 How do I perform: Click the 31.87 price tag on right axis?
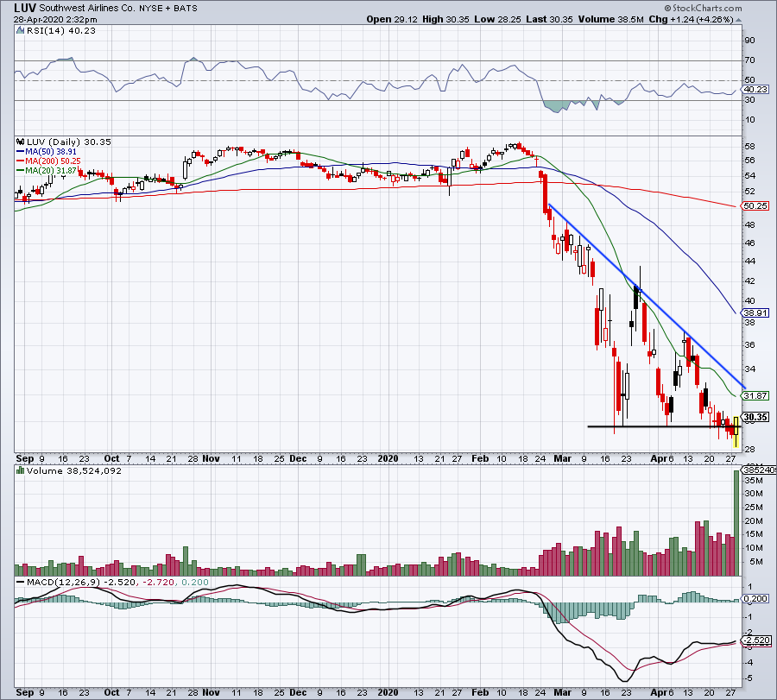755,396
